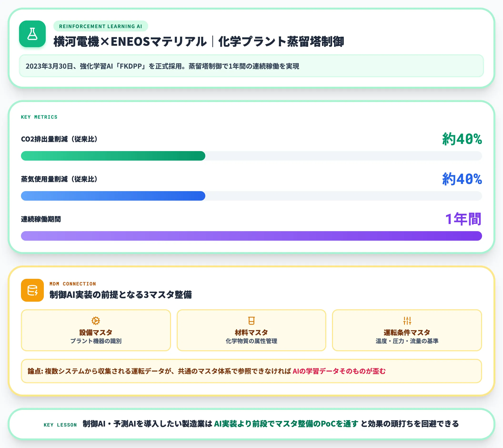Screen dimensions: 503x448
Task: Click the red AIの学習データそのものが歪む text
Action: 339,371
